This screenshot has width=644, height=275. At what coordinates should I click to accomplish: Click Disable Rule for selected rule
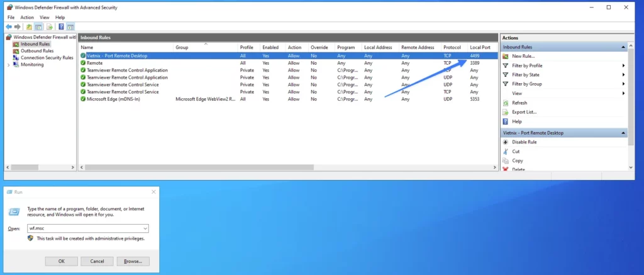(x=524, y=142)
